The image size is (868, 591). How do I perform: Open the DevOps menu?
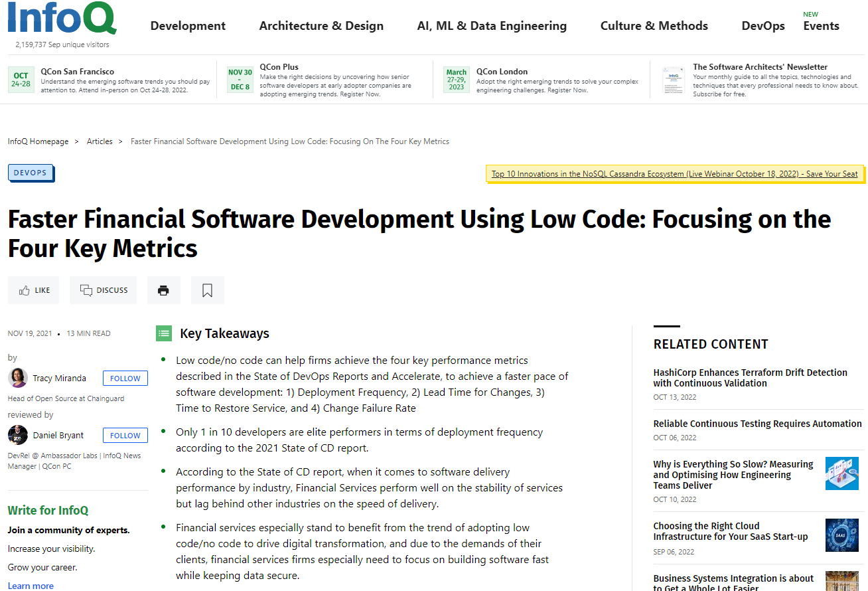pyautogui.click(x=763, y=26)
